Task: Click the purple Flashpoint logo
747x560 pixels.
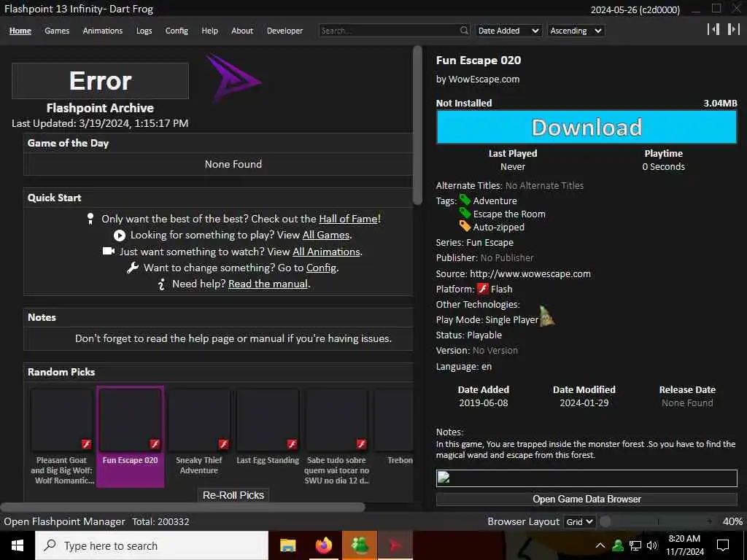Action: coord(233,78)
